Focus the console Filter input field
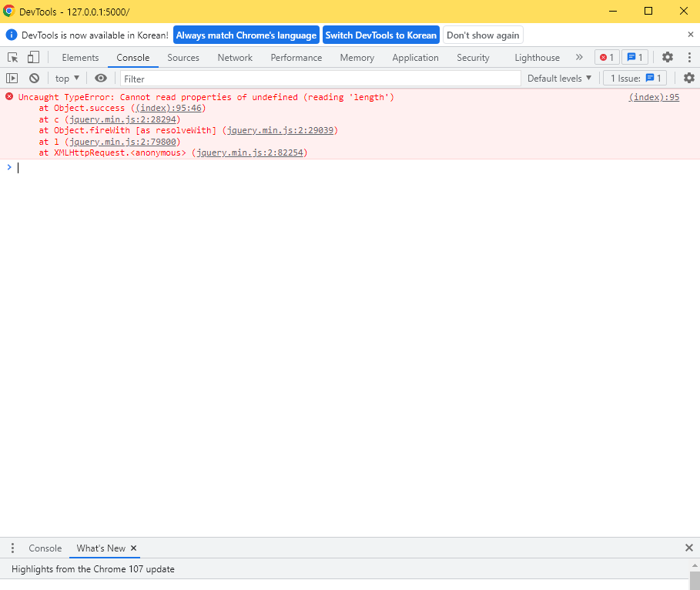The image size is (700, 590). click(320, 79)
